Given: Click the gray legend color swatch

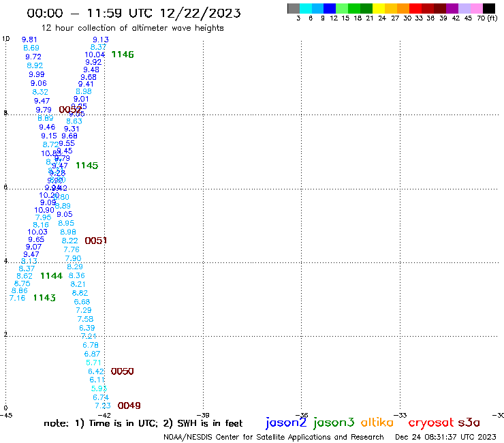Looking at the screenshot, I should 294,8.
